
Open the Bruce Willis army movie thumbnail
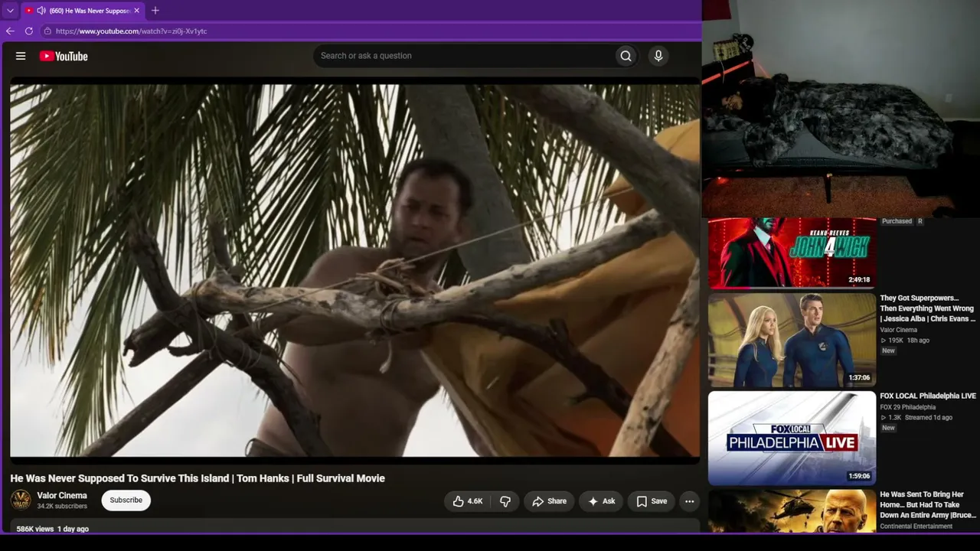(x=792, y=511)
